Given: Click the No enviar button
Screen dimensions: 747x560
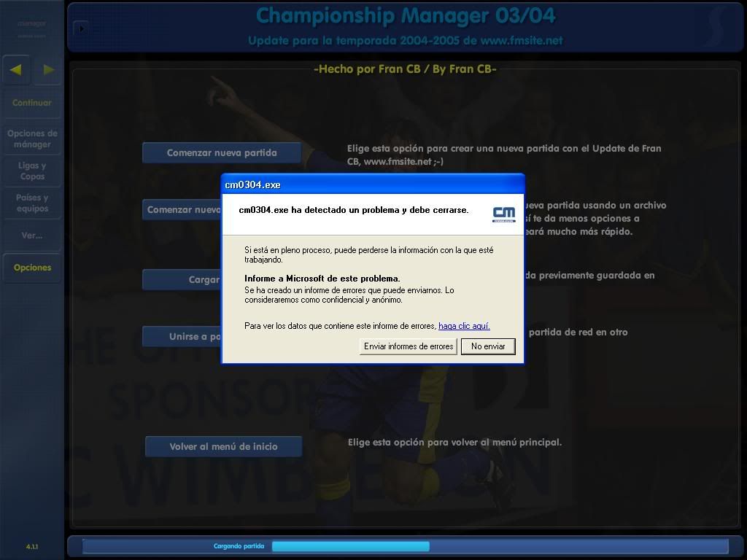Looking at the screenshot, I should click(x=488, y=346).
